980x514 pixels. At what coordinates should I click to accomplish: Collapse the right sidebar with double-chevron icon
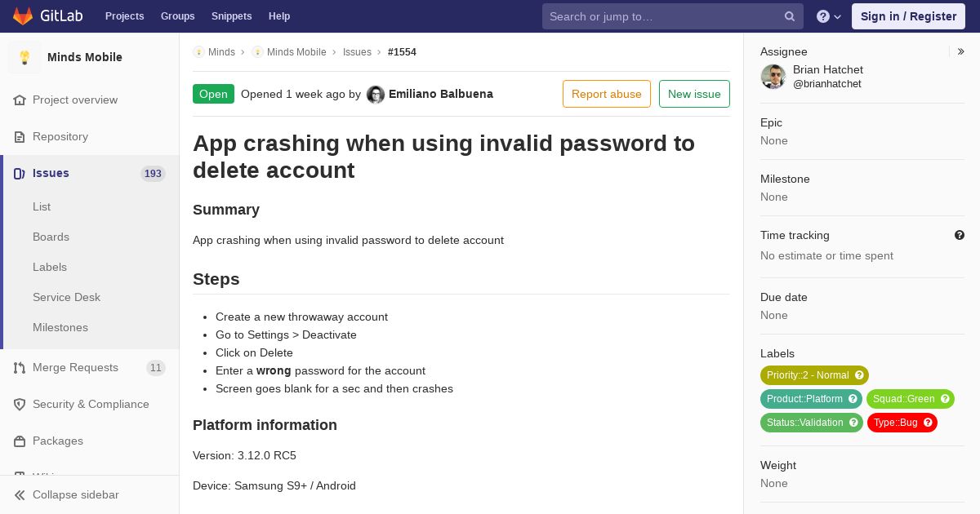point(961,51)
